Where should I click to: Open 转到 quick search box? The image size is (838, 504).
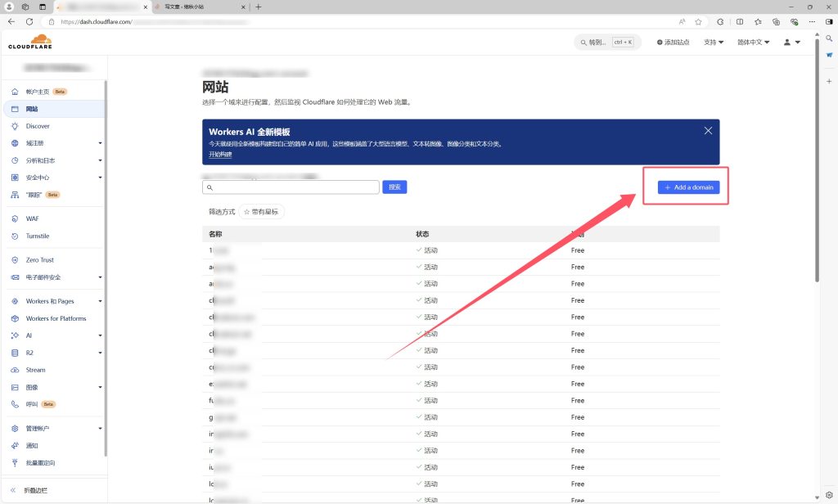coord(607,43)
